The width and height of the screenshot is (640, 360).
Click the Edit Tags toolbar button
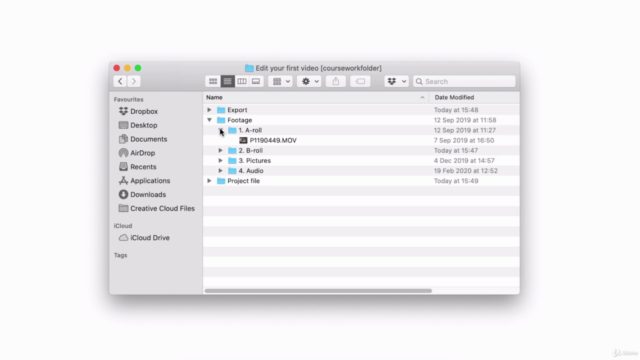pyautogui.click(x=360, y=81)
